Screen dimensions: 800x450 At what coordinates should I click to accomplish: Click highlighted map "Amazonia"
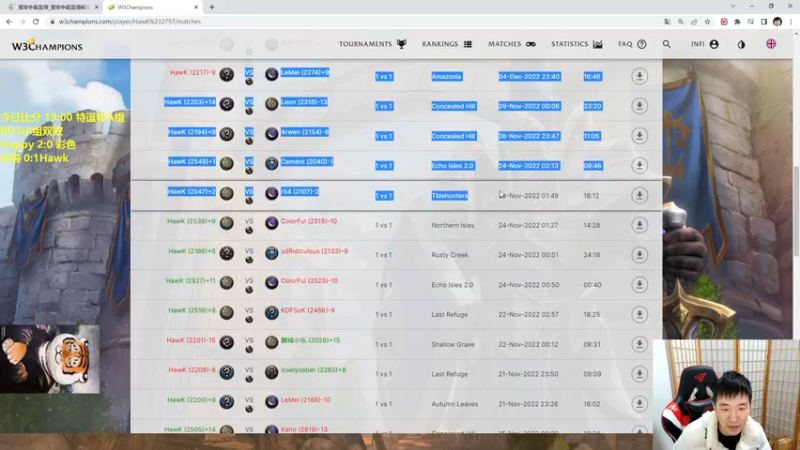click(x=446, y=77)
